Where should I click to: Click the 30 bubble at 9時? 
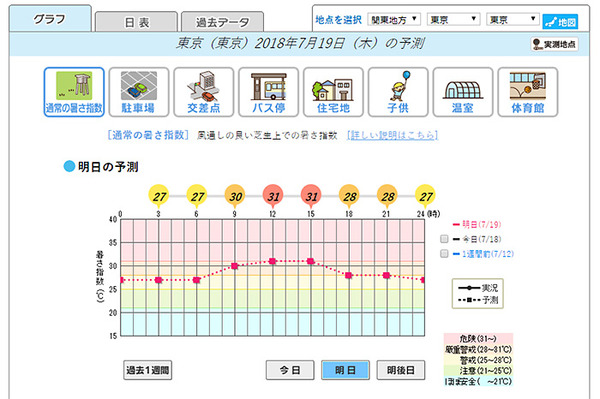pos(235,195)
